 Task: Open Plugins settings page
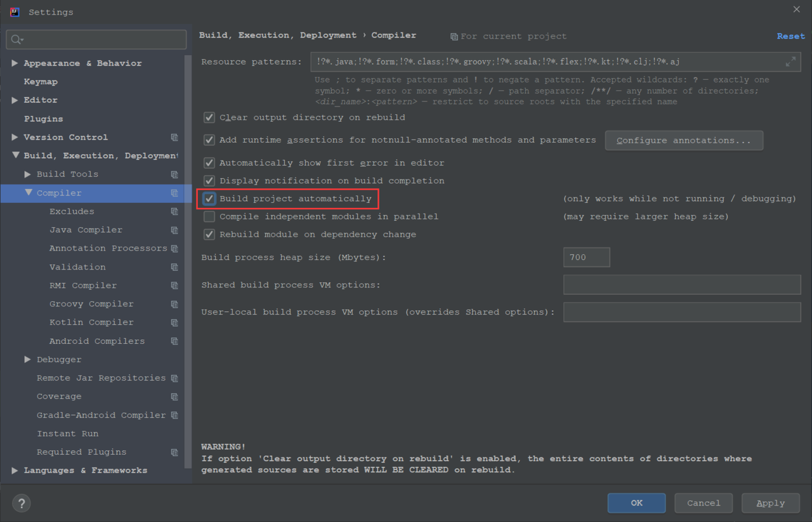[43, 119]
